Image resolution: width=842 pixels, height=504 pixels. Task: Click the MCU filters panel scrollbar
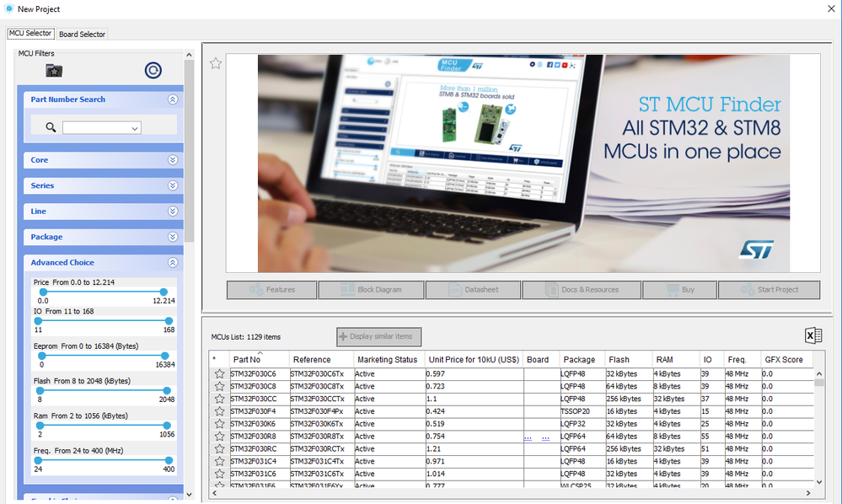pos(189,150)
